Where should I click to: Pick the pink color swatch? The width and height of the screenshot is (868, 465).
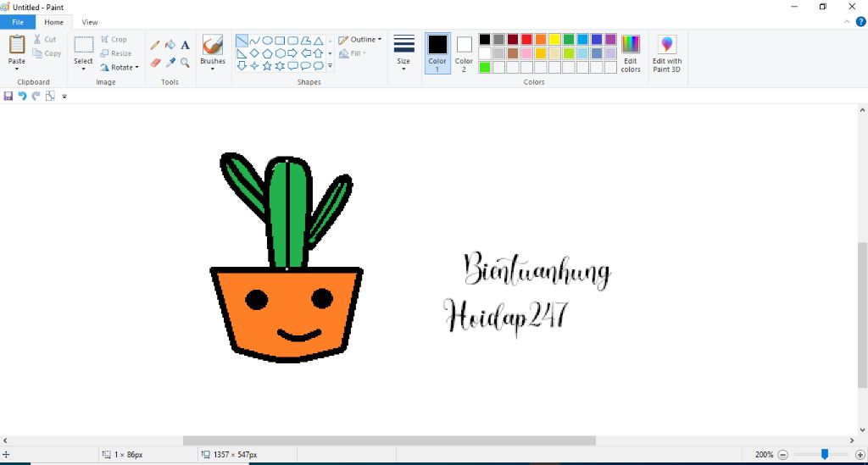[x=526, y=53]
